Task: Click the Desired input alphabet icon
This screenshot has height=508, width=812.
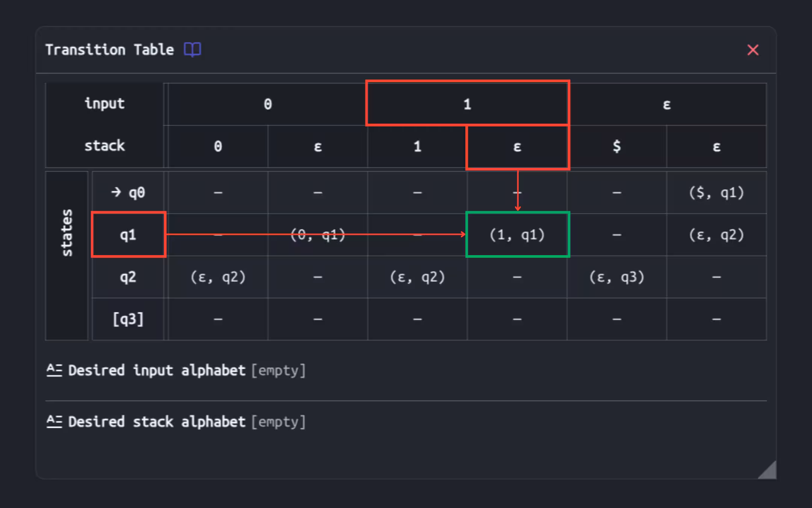Action: 54,370
